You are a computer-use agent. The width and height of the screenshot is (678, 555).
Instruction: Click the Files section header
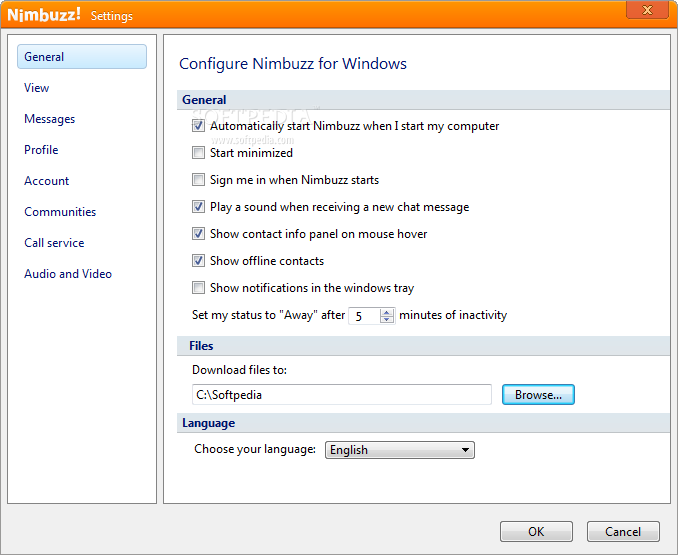[423, 346]
